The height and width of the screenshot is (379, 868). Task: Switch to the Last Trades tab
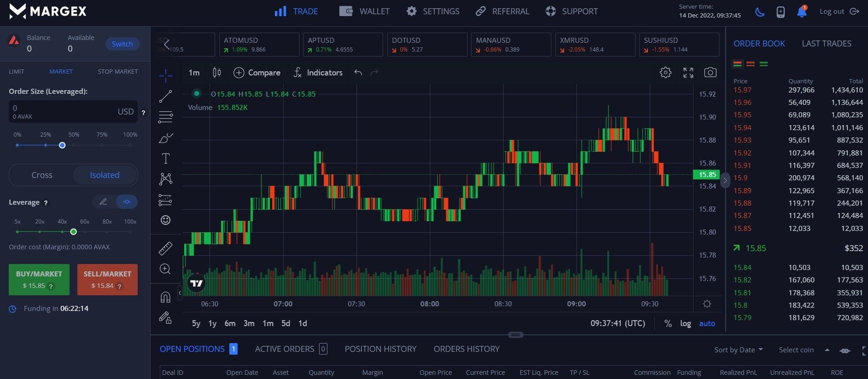coord(826,44)
